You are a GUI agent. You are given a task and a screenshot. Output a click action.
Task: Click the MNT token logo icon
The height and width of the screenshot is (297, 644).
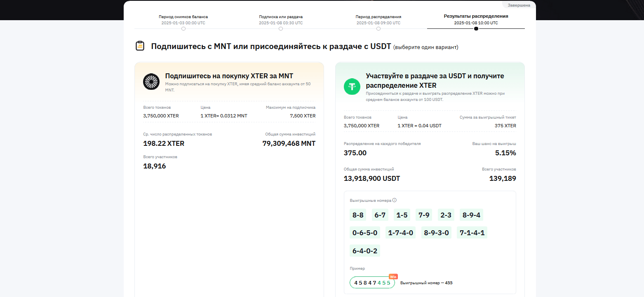click(x=151, y=82)
